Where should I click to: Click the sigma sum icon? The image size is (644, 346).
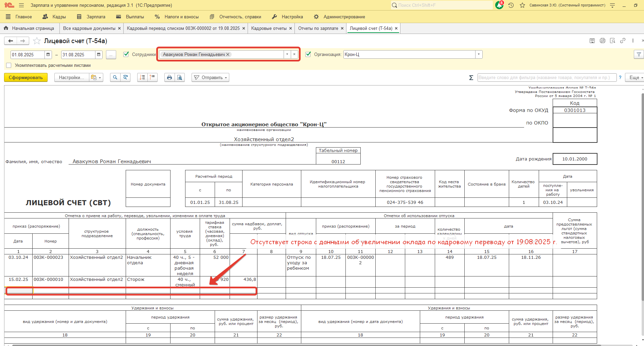point(471,78)
